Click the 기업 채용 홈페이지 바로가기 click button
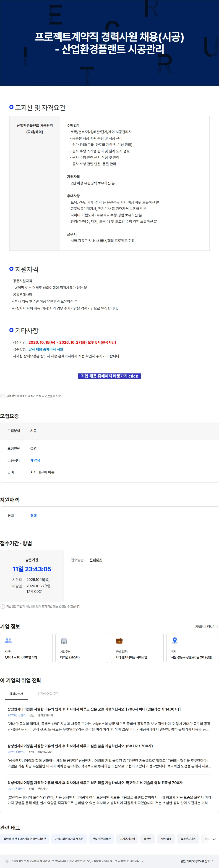The image size is (219, 868). [x=109, y=376]
